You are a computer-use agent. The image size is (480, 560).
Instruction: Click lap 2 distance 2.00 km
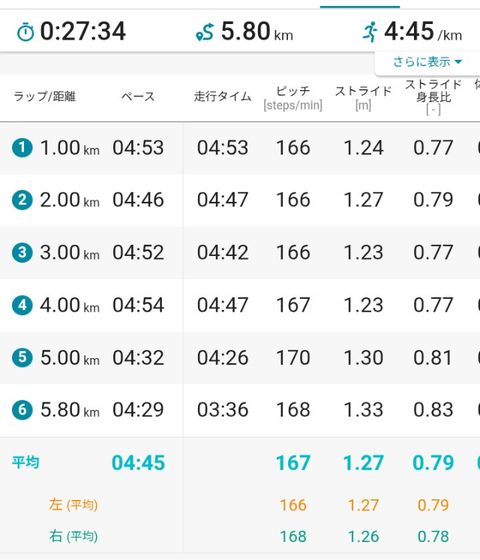pos(70,200)
